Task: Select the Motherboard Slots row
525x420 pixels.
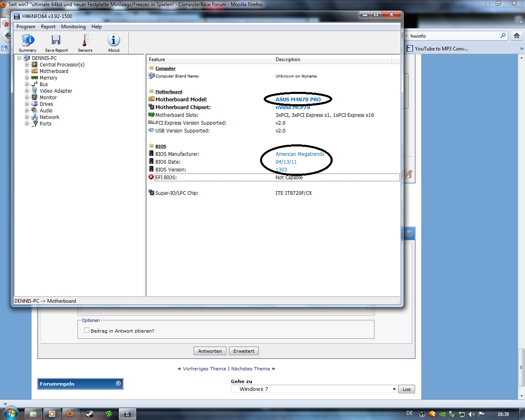Action: pyautogui.click(x=274, y=115)
